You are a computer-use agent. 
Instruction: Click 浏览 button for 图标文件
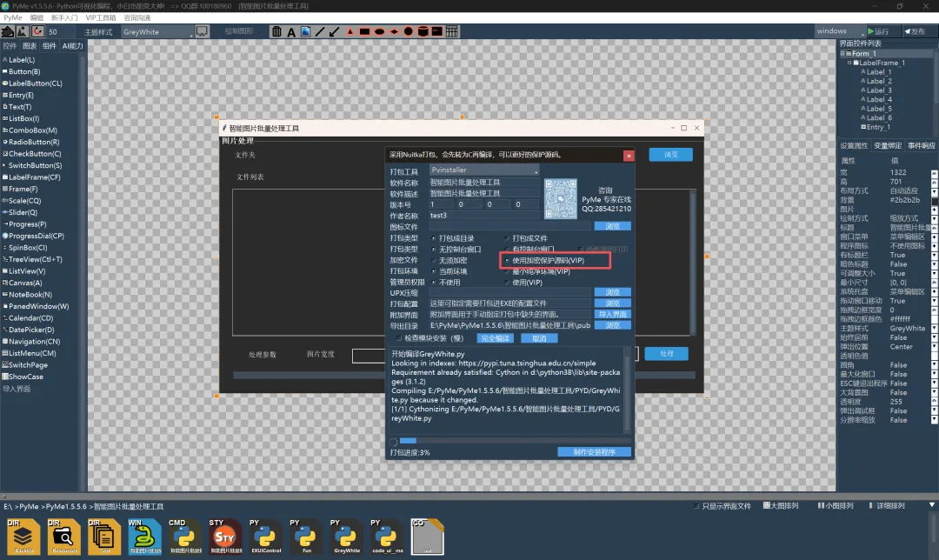[x=613, y=226]
